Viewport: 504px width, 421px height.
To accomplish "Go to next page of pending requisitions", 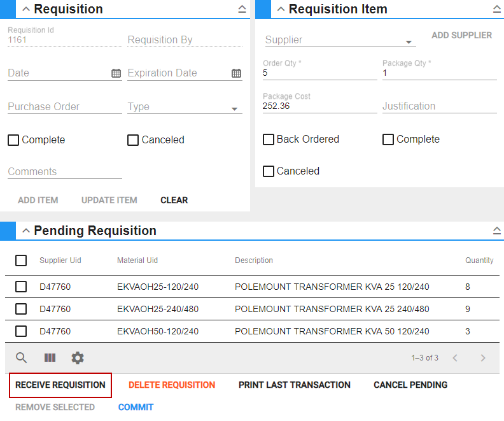I will tap(483, 358).
